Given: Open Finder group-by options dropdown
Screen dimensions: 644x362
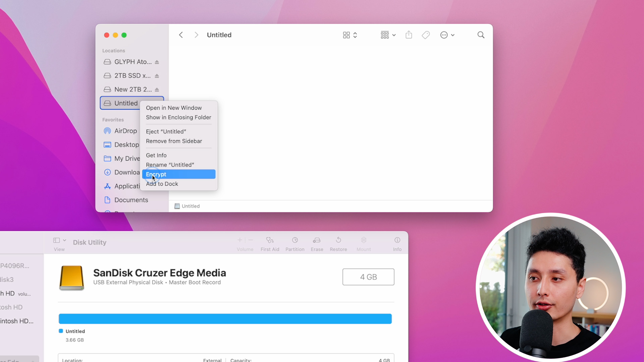Looking at the screenshot, I should point(388,35).
